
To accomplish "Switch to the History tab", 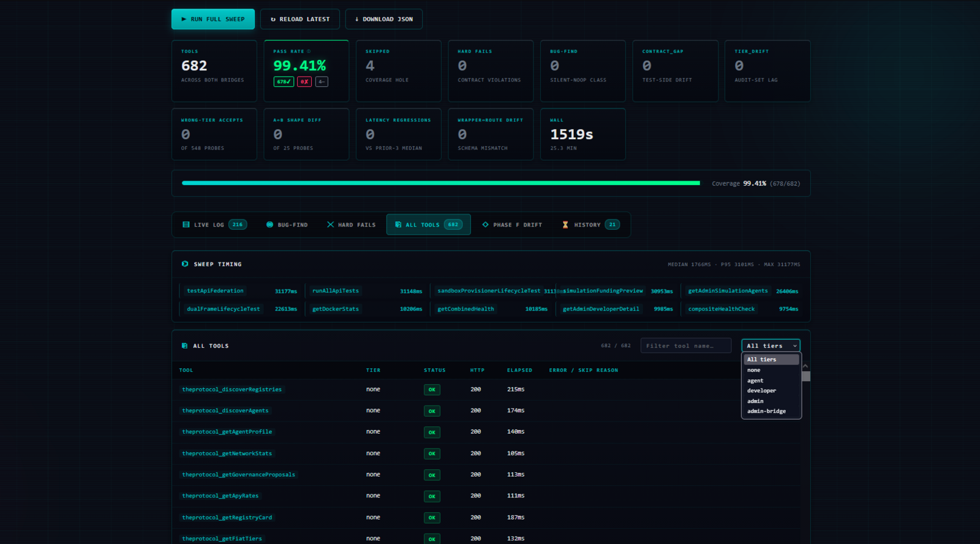I will pos(591,225).
